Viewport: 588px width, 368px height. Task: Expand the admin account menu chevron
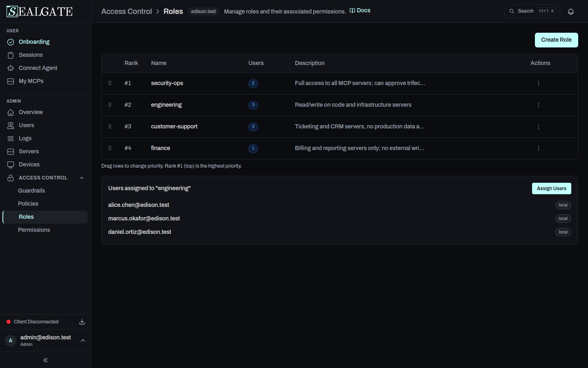[83, 341]
